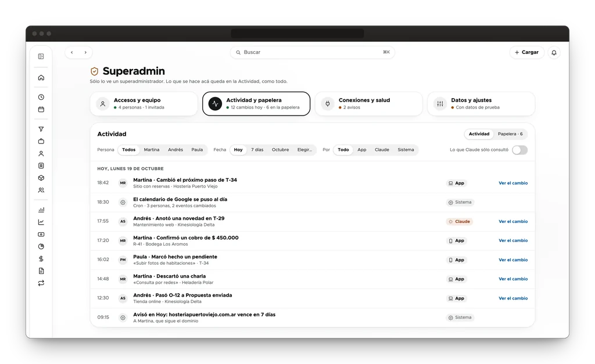Open the bar chart icon in sidebar
Screen dimensions: 595x364
point(41,210)
